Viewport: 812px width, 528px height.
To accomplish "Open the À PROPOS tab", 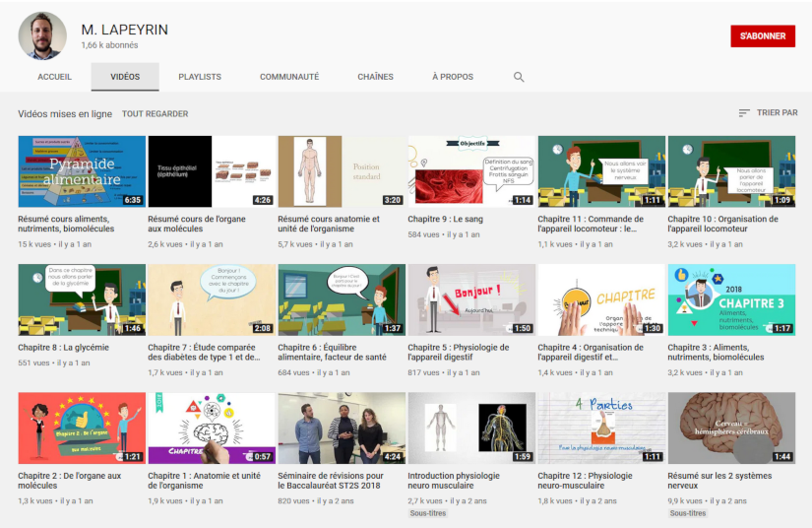I will pyautogui.click(x=453, y=77).
